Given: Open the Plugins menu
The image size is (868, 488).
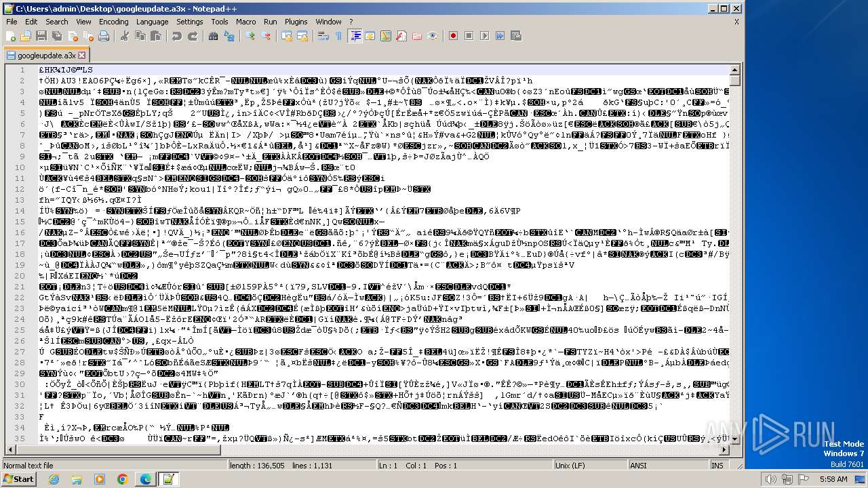Looking at the screenshot, I should (296, 22).
